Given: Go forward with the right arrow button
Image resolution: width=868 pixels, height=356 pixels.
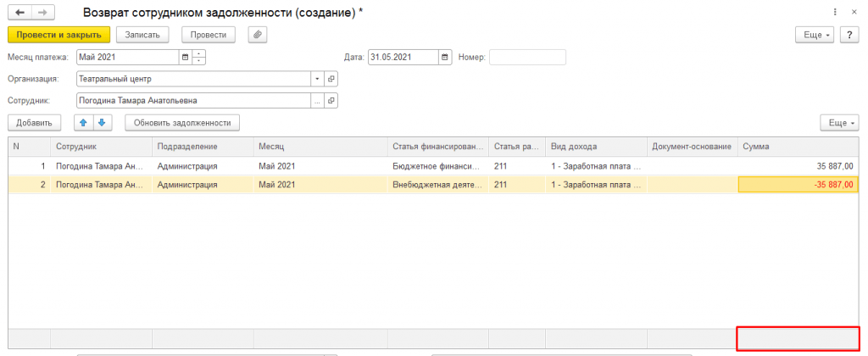Looking at the screenshot, I should [x=42, y=12].
